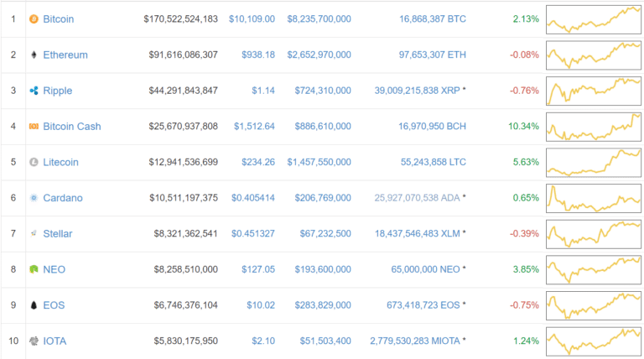Image resolution: width=644 pixels, height=359 pixels.
Task: Click Bitcoin Cash 10.34% change
Action: [x=523, y=126]
